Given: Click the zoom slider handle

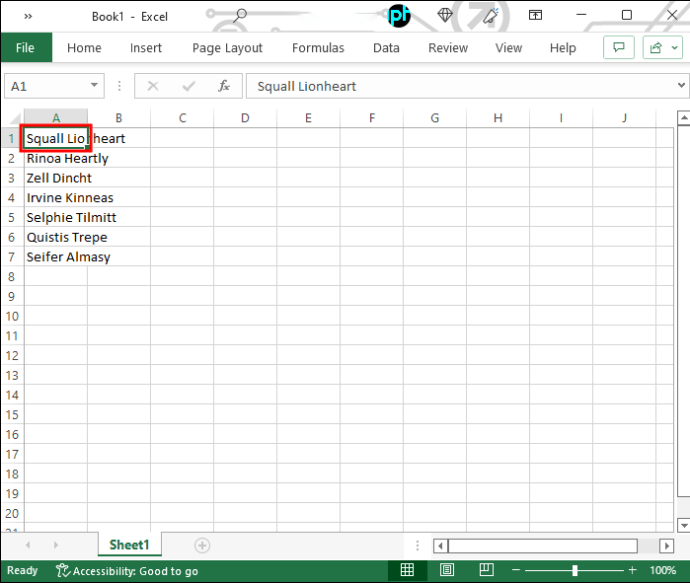Looking at the screenshot, I should tap(574, 570).
